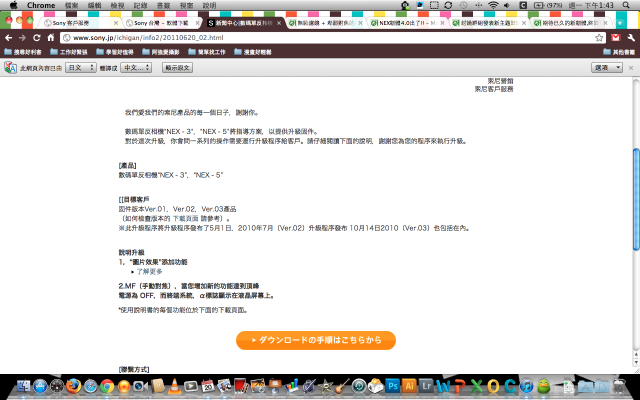This screenshot has height=400, width=640.
Task: Open the Time Machine menu icon
Action: pos(463,5)
